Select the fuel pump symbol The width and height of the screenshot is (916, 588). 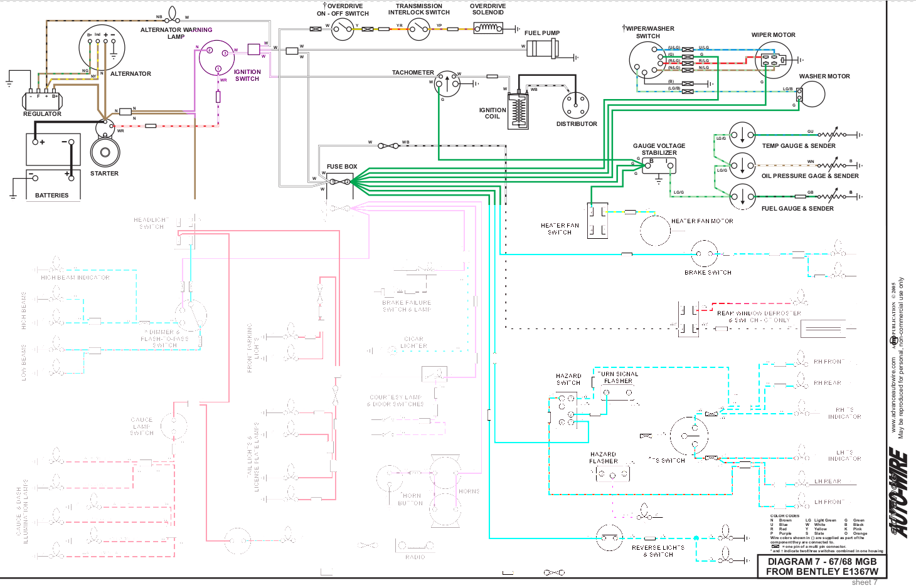(x=542, y=49)
